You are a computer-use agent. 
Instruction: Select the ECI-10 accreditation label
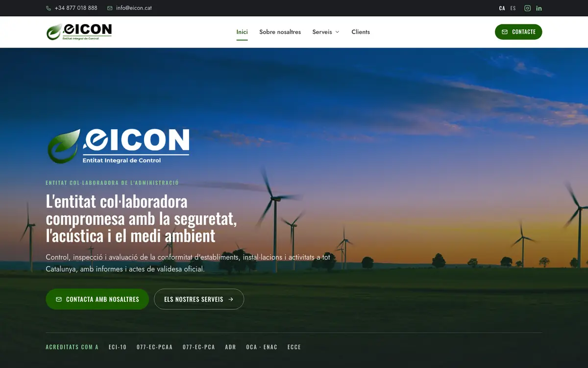tap(118, 347)
